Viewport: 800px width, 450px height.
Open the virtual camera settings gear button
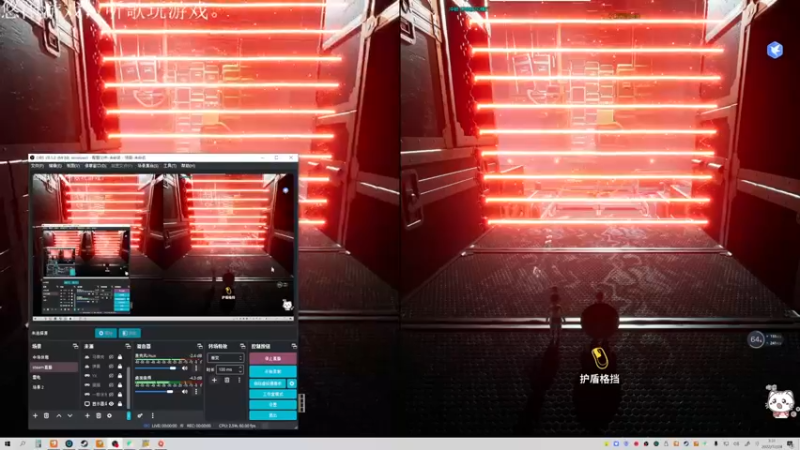point(292,383)
